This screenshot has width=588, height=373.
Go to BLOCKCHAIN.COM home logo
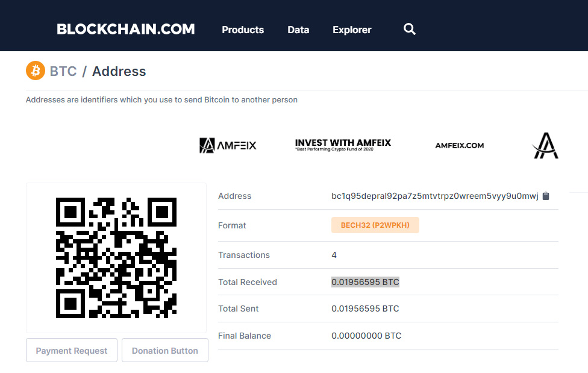(126, 30)
